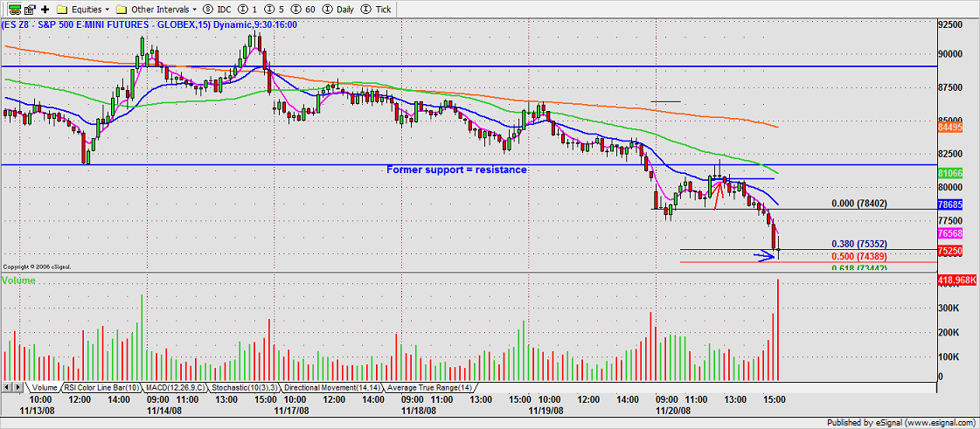Open the chart properties icon
The height and width of the screenshot is (429, 980).
click(x=30, y=10)
